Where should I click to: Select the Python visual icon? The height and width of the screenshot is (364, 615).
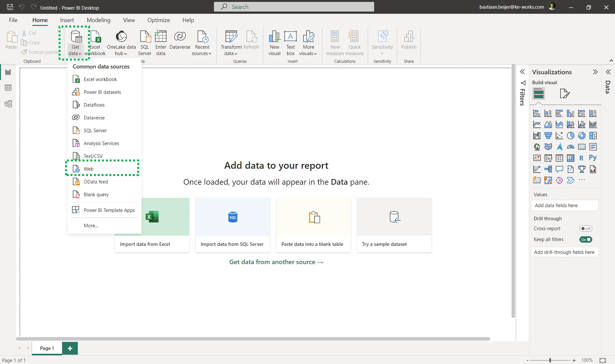coord(593,158)
